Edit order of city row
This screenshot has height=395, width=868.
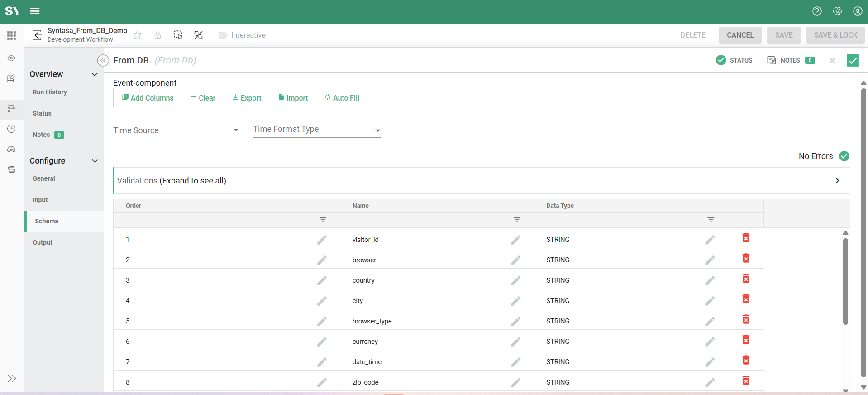pos(322,301)
